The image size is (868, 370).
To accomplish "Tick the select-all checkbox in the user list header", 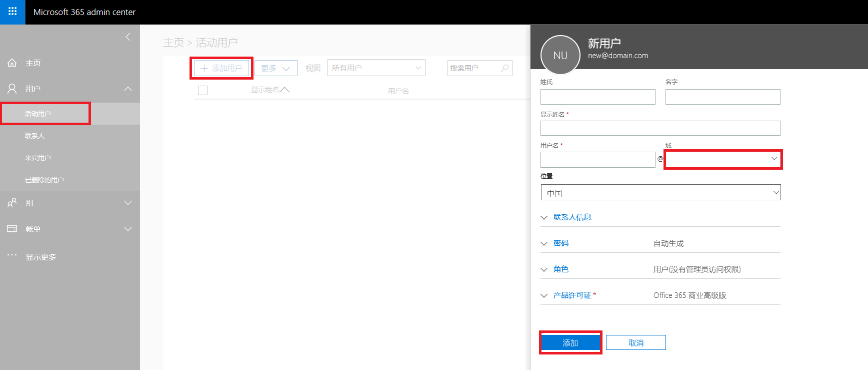I will [202, 91].
